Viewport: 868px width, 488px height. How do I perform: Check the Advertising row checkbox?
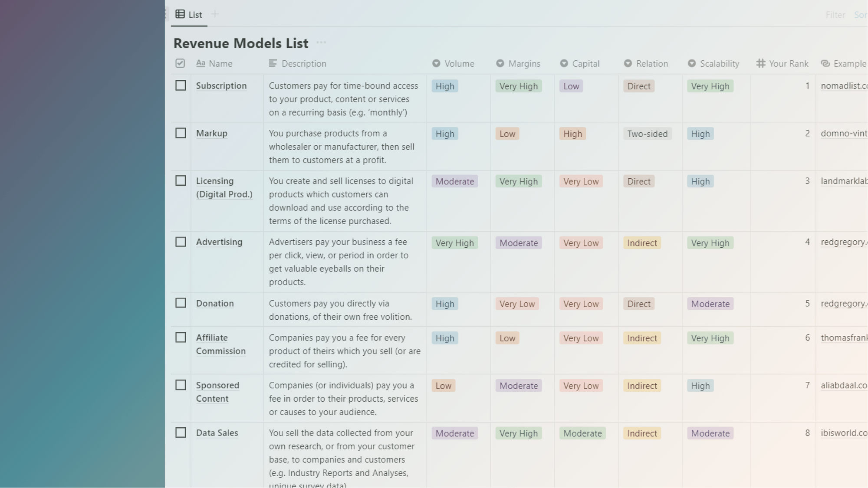(181, 242)
